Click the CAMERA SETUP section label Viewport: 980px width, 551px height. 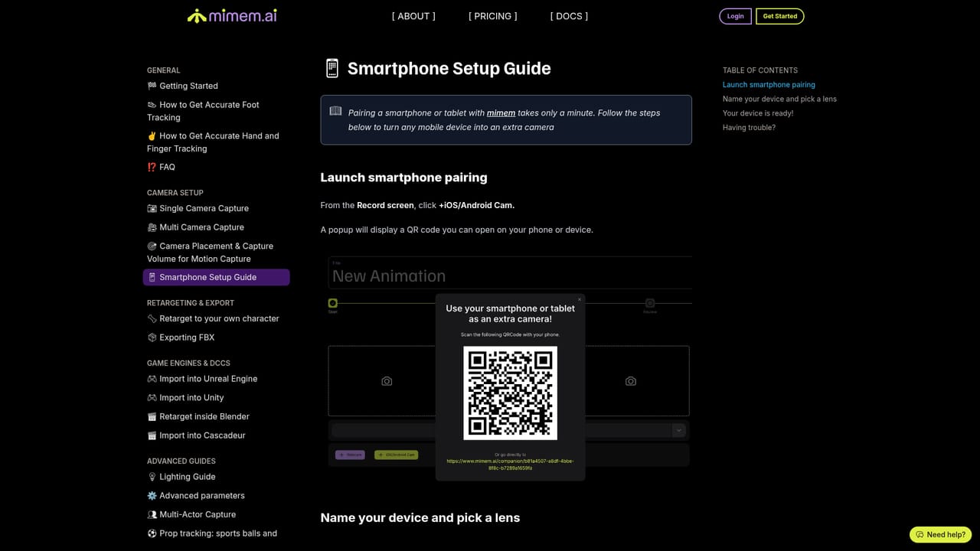(x=175, y=193)
